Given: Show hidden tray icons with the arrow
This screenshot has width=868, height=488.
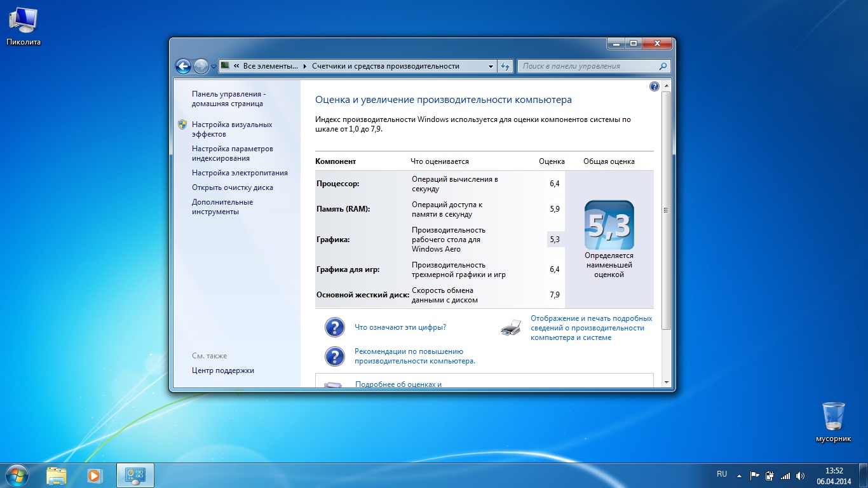Looking at the screenshot, I should coord(739,475).
